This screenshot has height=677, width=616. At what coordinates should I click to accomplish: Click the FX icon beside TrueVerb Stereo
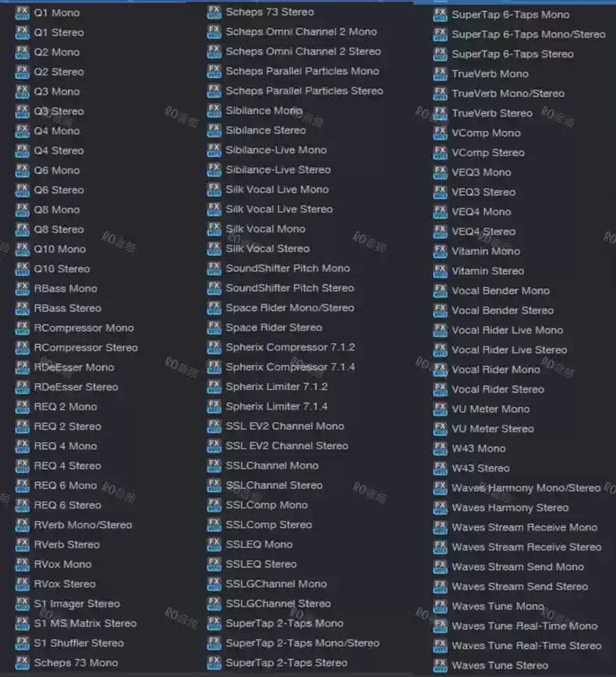441,114
